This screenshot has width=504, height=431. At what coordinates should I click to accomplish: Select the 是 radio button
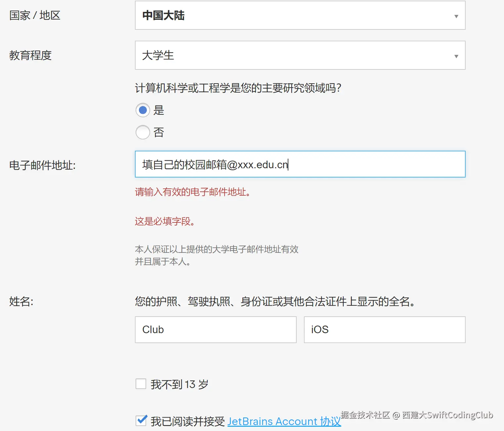point(143,110)
